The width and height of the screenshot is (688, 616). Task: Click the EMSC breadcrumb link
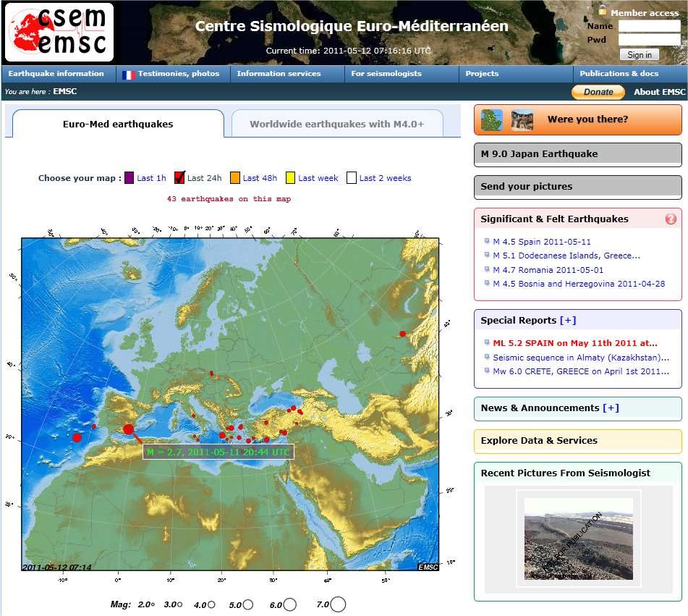click(65, 91)
